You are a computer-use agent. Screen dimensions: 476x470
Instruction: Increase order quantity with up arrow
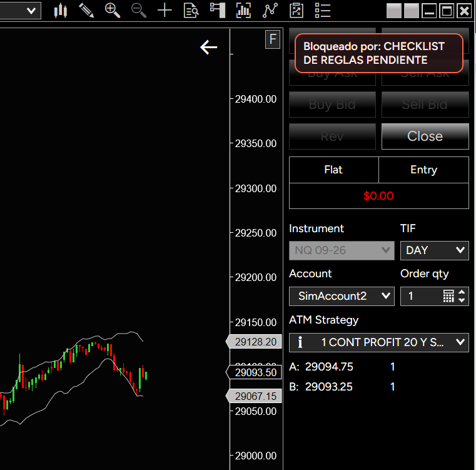click(x=462, y=292)
